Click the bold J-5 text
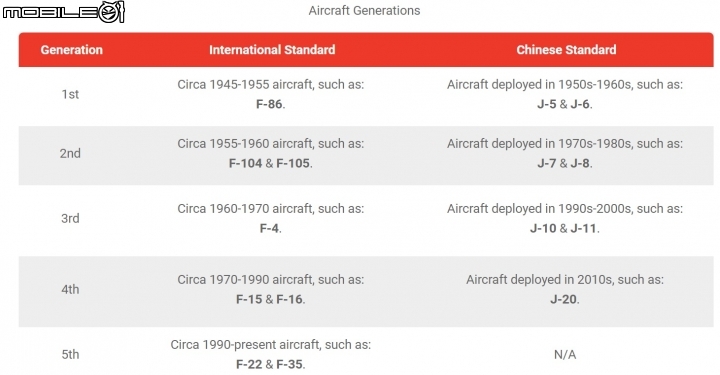The image size is (720, 375). click(x=546, y=104)
